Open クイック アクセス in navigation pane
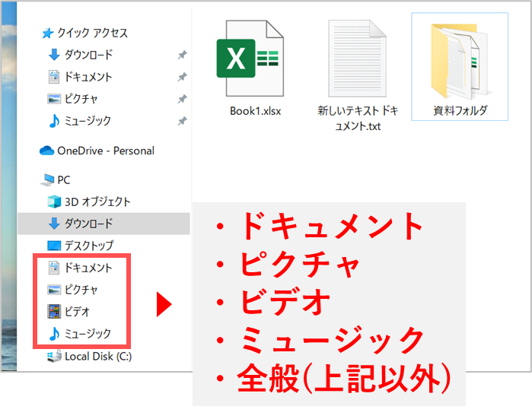 [92, 33]
